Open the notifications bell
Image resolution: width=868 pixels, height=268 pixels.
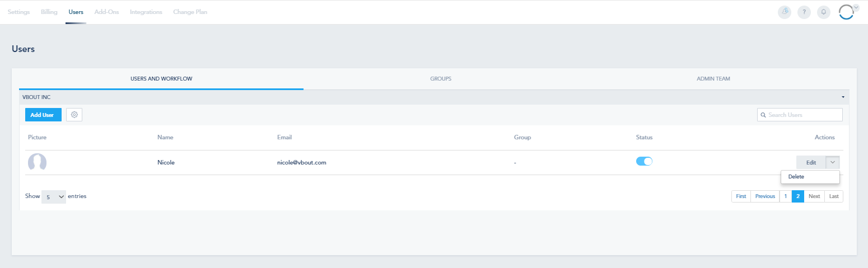click(x=823, y=12)
